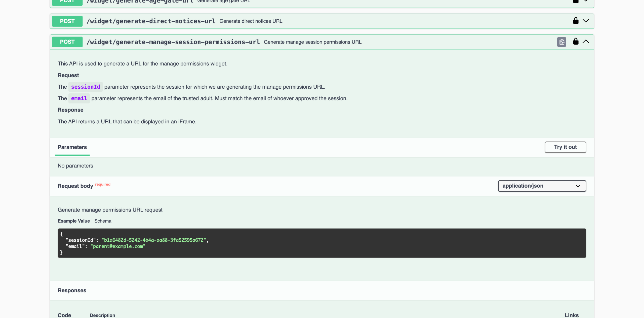Click the /widget/generate-manage-session-permissions-url path link
Image resolution: width=644 pixels, height=318 pixels.
tap(173, 42)
